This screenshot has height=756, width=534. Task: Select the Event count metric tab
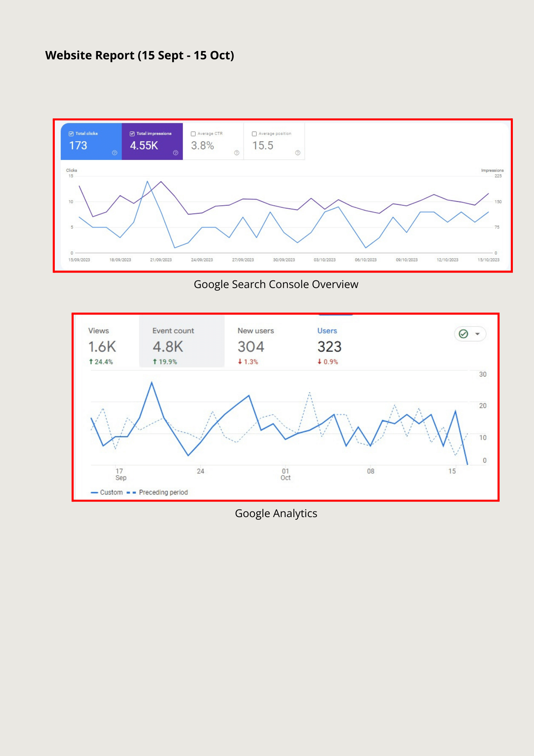click(182, 341)
